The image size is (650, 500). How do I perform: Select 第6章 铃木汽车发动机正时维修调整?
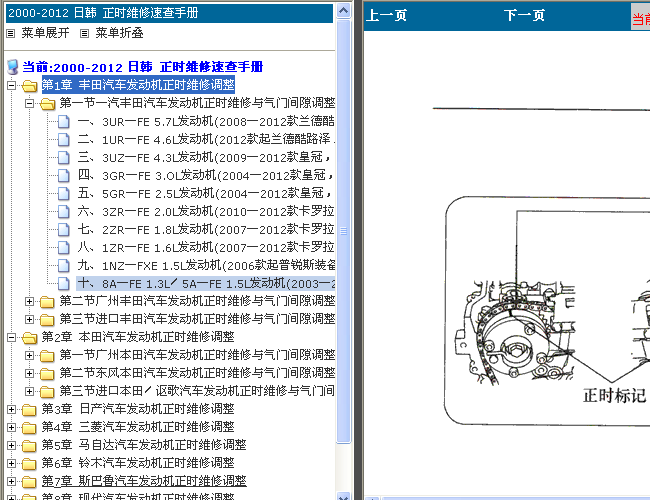[138, 463]
